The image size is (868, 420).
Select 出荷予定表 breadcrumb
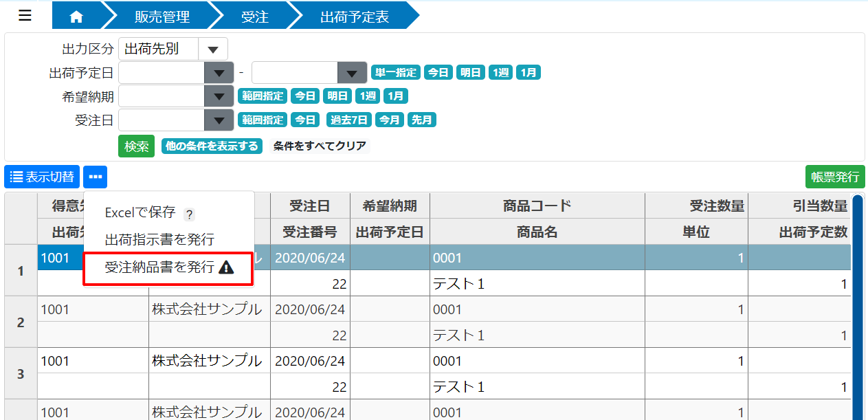355,17
